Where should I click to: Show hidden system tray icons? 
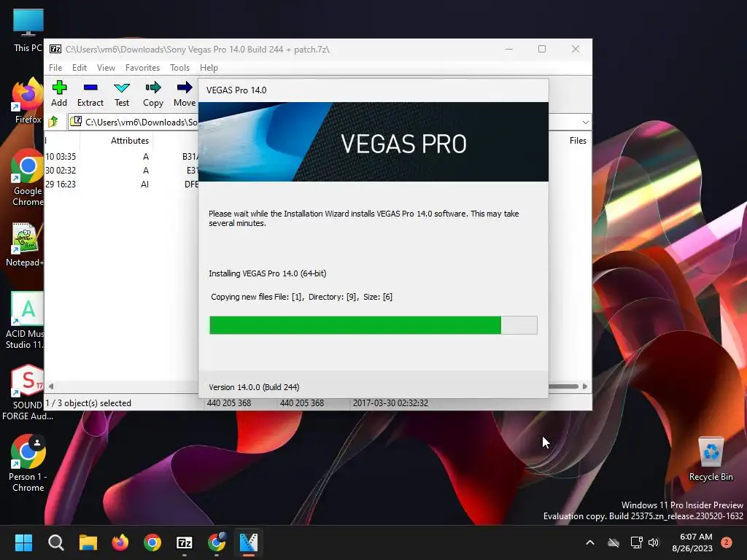(589, 542)
